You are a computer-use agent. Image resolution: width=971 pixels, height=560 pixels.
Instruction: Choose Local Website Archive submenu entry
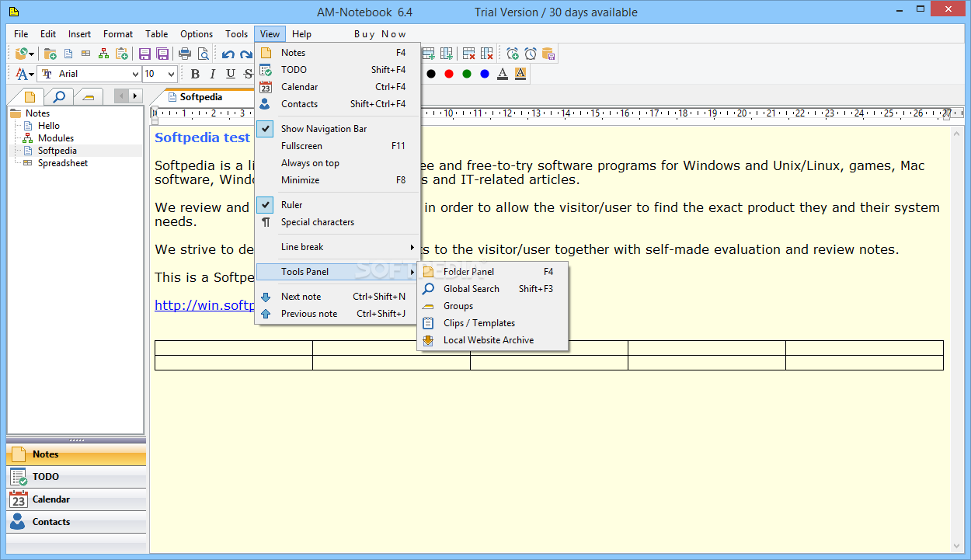pos(492,340)
